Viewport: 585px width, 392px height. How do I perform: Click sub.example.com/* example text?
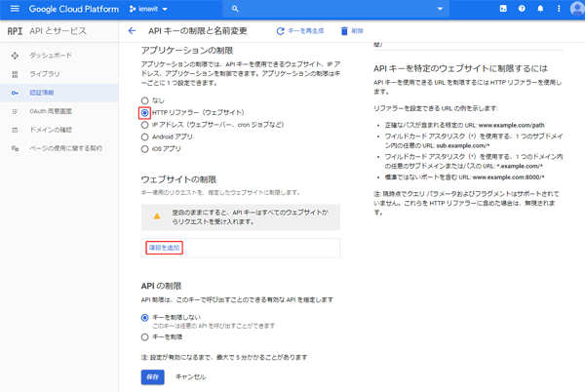[x=463, y=146]
